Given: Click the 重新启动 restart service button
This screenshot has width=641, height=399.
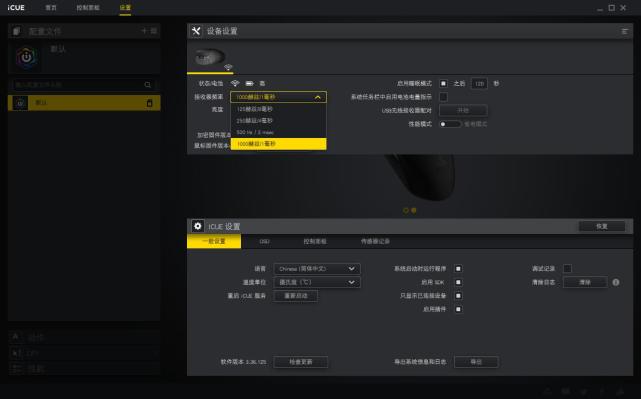Looking at the screenshot, I should [296, 296].
